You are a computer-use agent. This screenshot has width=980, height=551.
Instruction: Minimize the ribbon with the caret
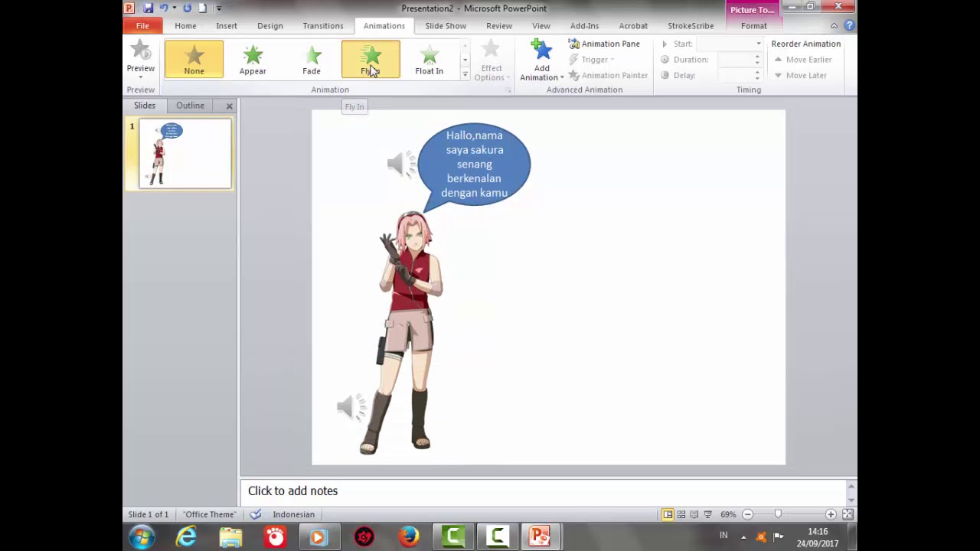click(834, 26)
